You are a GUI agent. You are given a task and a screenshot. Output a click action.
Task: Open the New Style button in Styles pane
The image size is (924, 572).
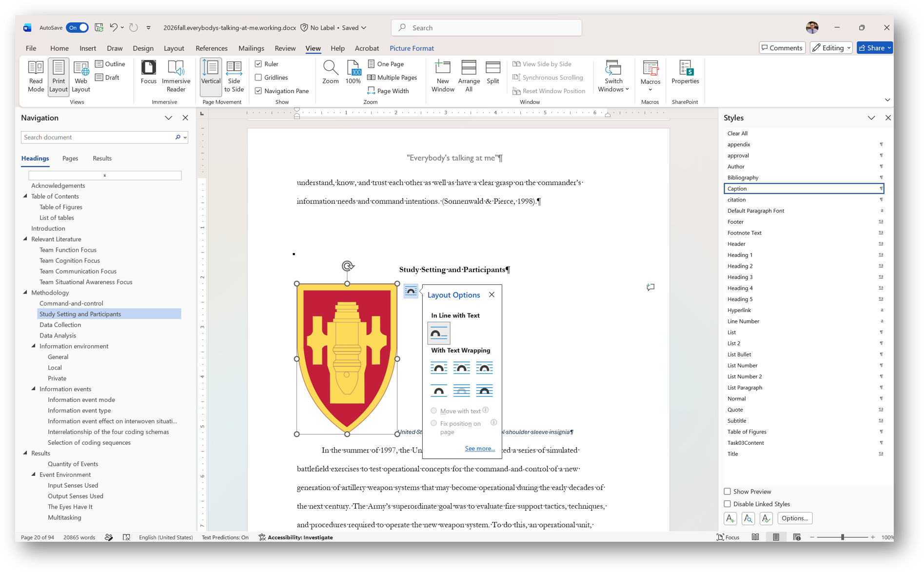(730, 518)
